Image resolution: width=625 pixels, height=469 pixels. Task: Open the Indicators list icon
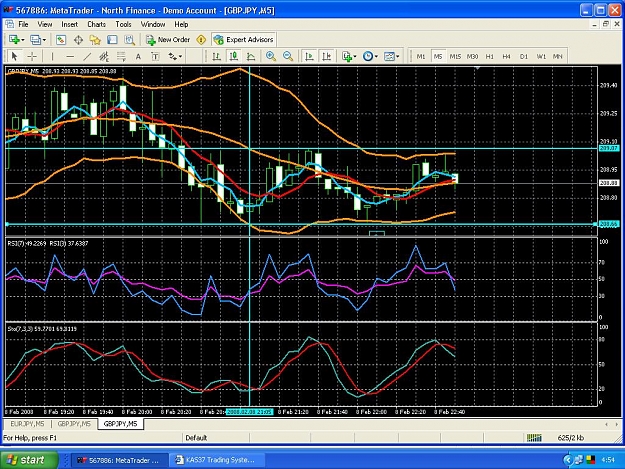point(347,57)
